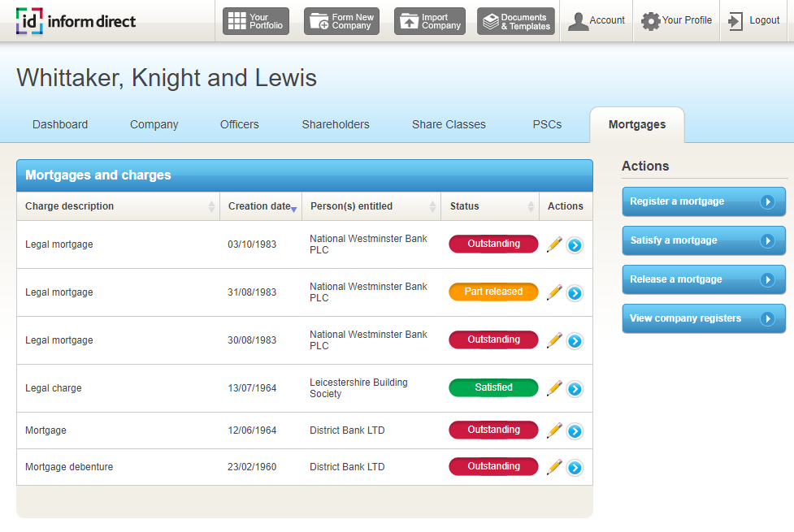The image size is (794, 532).
Task: Click the pencil icon for the 12/06/1964 Mortgage
Action: [x=554, y=430]
